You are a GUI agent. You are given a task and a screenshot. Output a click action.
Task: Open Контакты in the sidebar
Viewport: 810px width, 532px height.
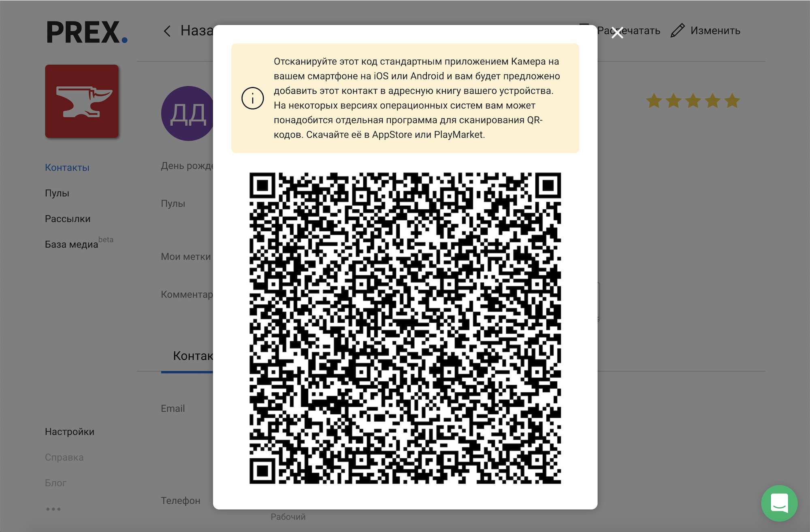(67, 168)
